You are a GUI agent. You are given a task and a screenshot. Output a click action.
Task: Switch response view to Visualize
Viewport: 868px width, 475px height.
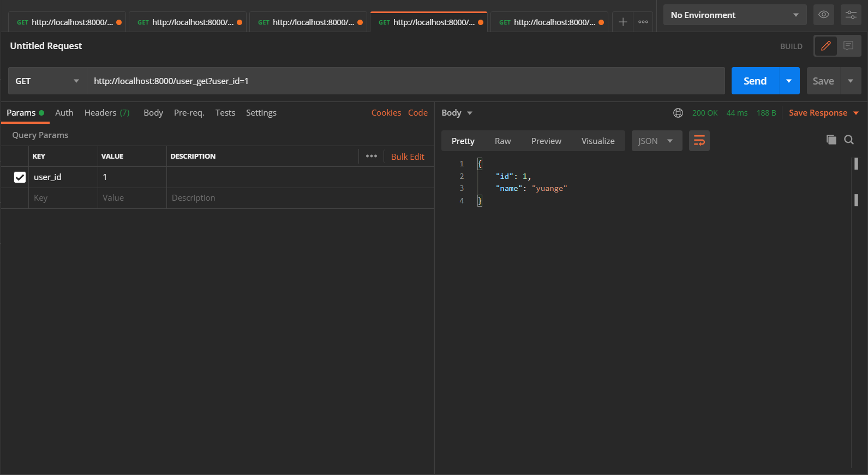pyautogui.click(x=598, y=141)
